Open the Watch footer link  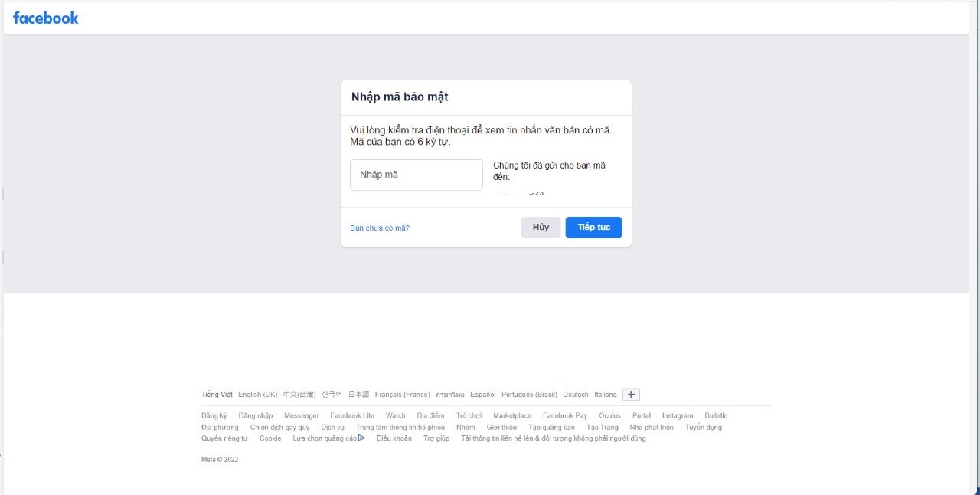point(396,415)
